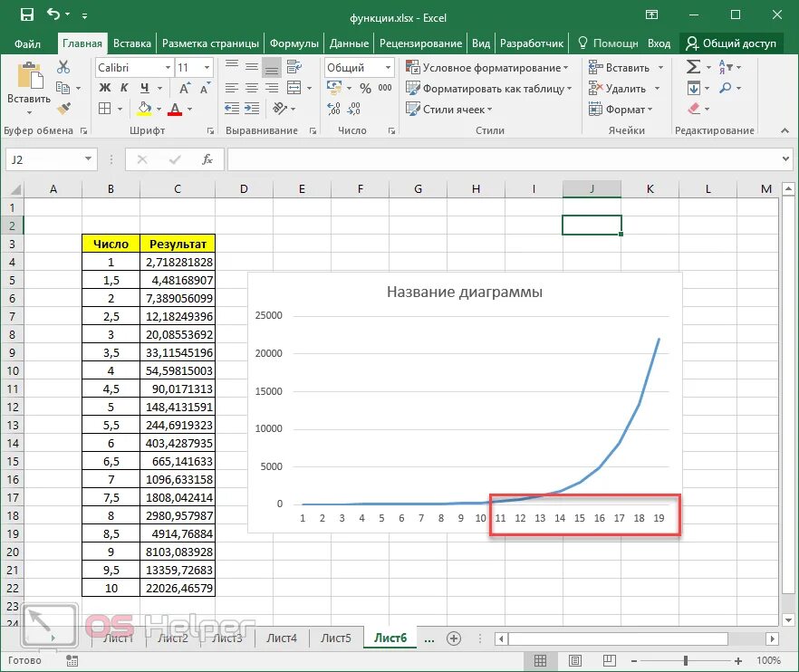Screen dimensions: 799x672
Task: Select the Page Layout view icon in status bar
Action: tap(575, 661)
